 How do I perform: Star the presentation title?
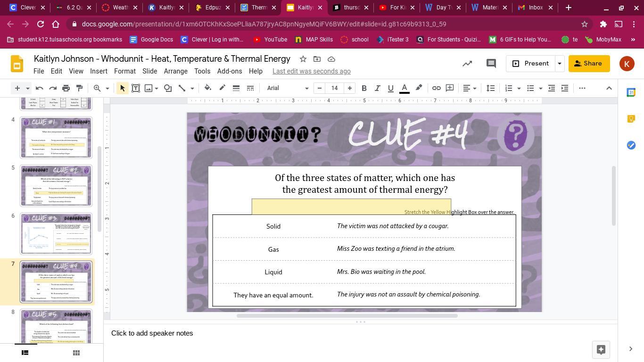click(x=303, y=59)
